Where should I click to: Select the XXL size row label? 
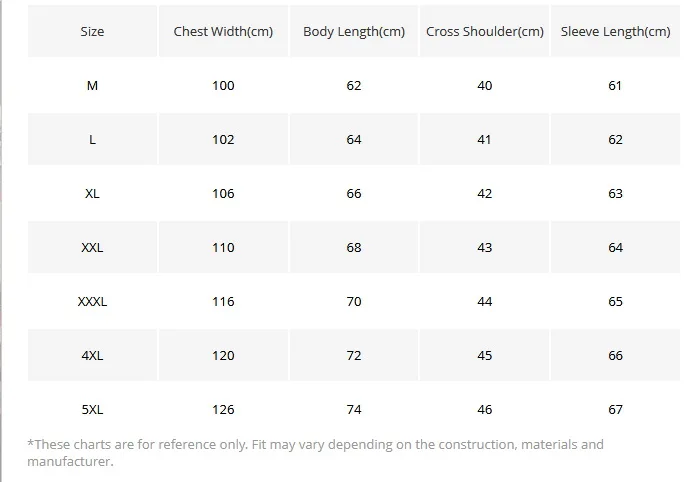(x=92, y=248)
